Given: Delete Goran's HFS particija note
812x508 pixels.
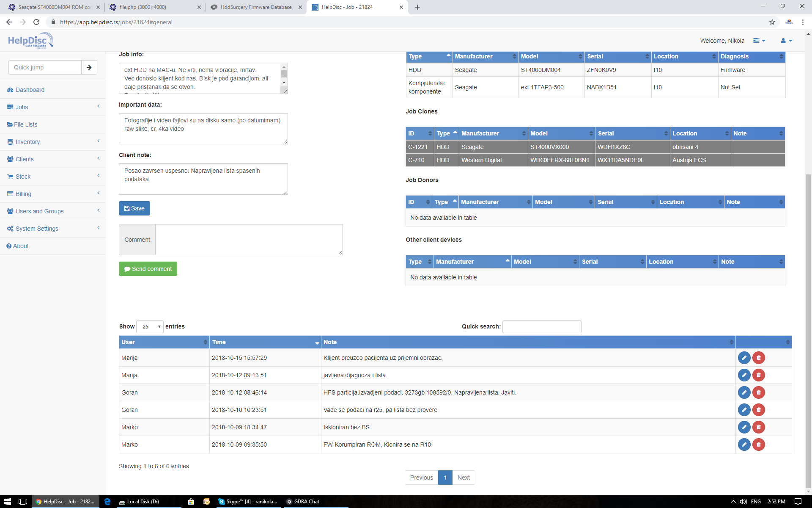Looking at the screenshot, I should click(x=759, y=392).
